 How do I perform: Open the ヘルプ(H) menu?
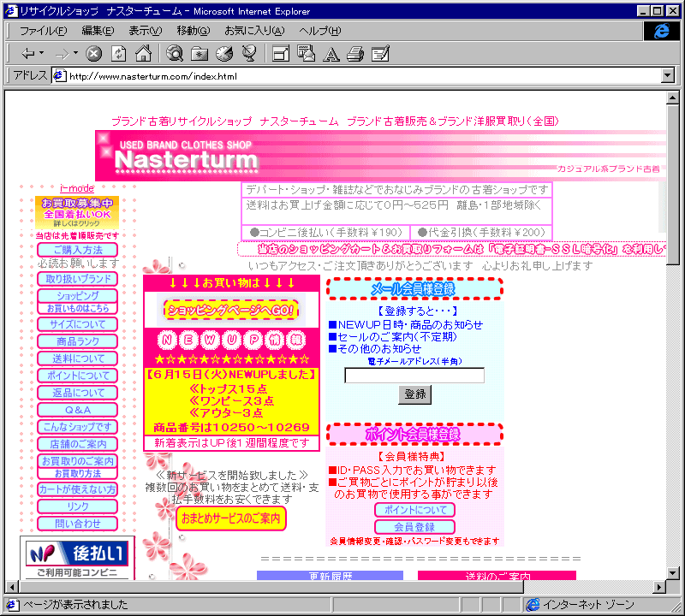click(x=320, y=31)
